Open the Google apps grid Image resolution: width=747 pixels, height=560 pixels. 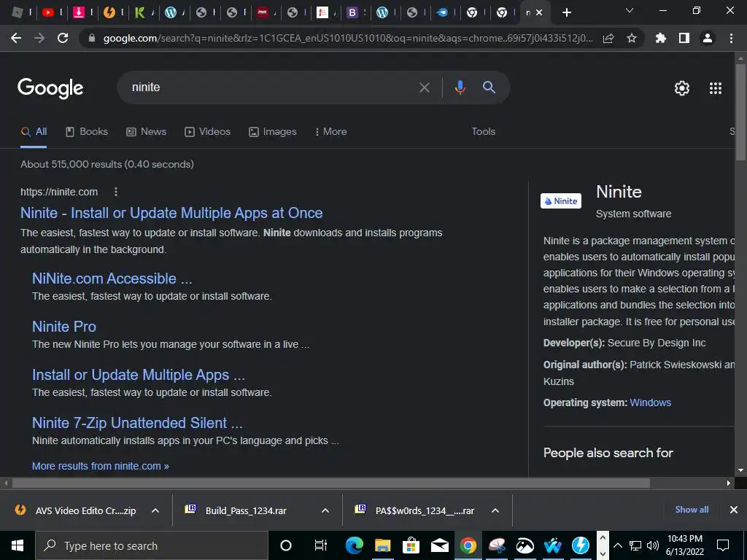click(x=716, y=88)
